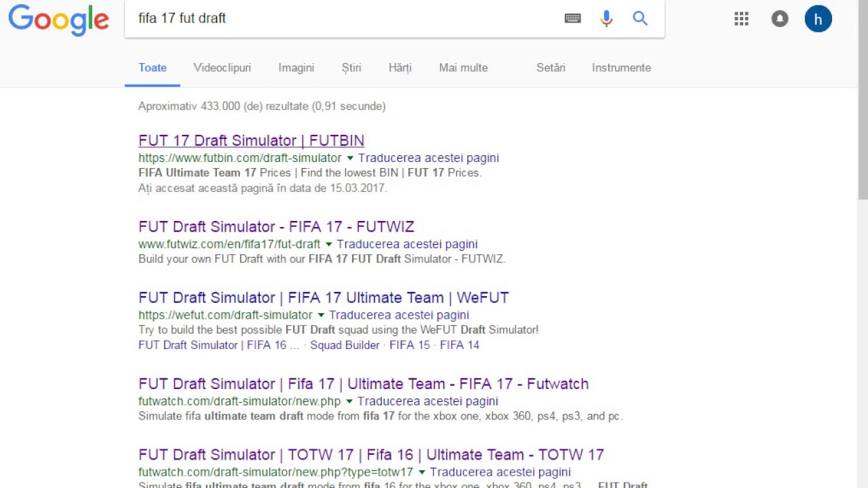
Task: Click the Google logo
Action: click(58, 20)
